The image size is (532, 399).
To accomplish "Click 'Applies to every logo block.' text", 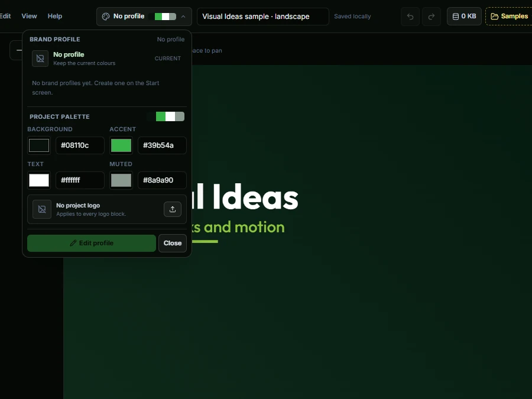I will tap(91, 214).
